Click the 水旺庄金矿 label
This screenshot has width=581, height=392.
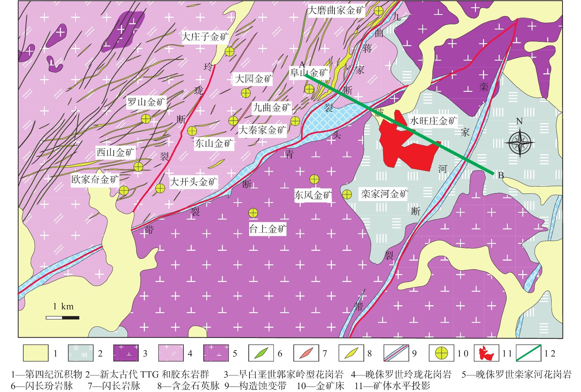tap(433, 121)
